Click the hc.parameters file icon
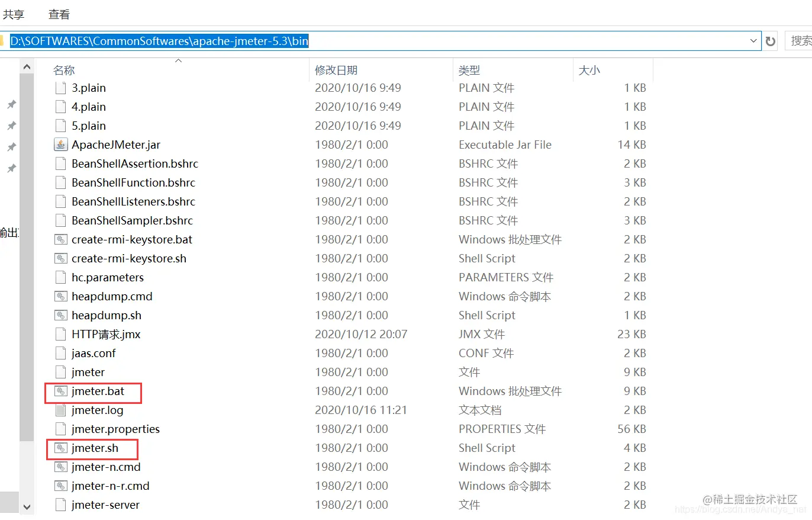Screen dimensions: 812x520 point(60,277)
